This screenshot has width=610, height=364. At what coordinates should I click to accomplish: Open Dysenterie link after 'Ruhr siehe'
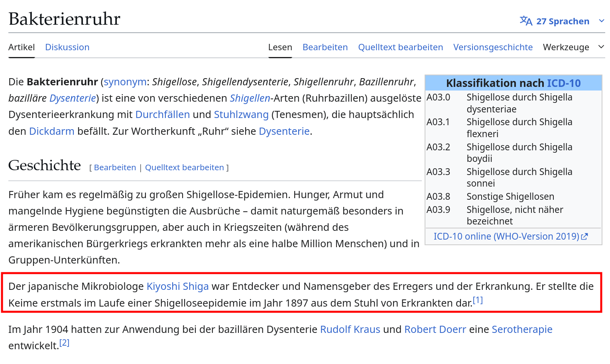click(x=284, y=131)
